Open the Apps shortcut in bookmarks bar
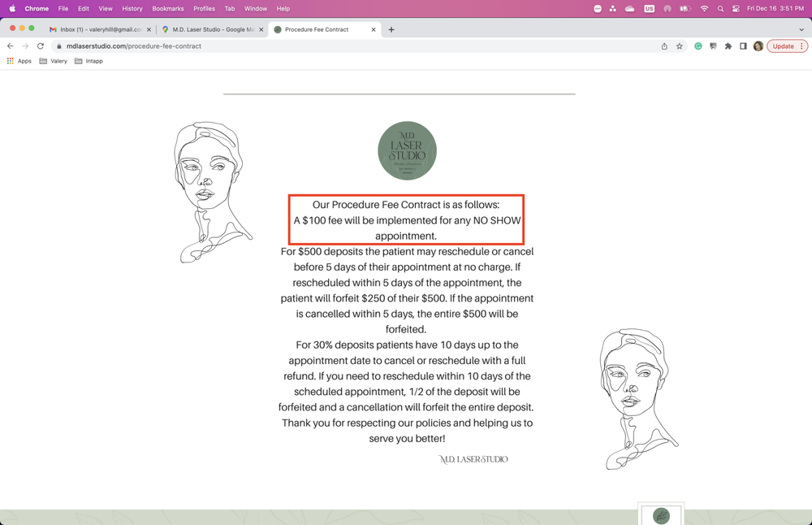 [19, 61]
